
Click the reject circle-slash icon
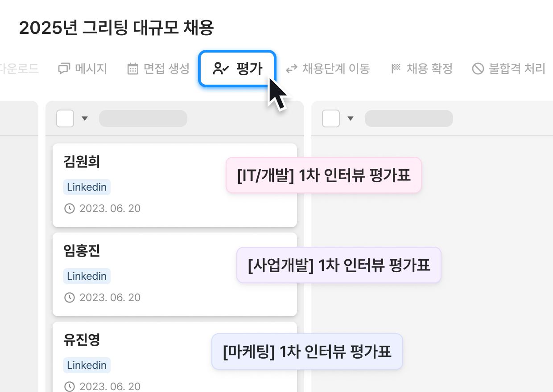click(x=478, y=69)
